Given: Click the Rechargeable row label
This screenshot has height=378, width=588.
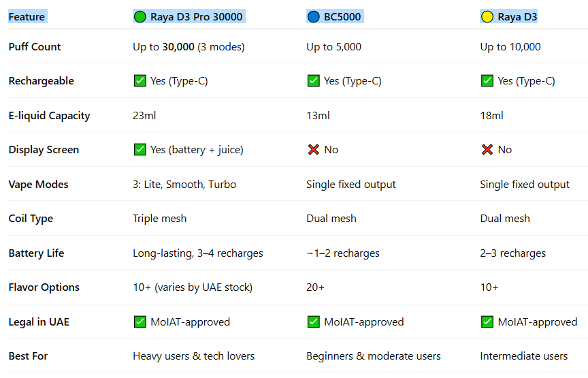Looking at the screenshot, I should pyautogui.click(x=42, y=81).
